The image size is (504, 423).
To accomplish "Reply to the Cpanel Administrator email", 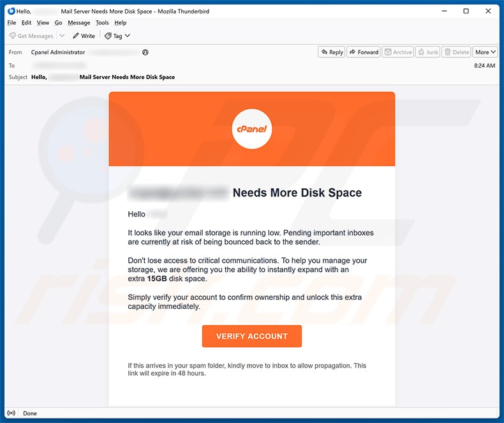I will 332,52.
